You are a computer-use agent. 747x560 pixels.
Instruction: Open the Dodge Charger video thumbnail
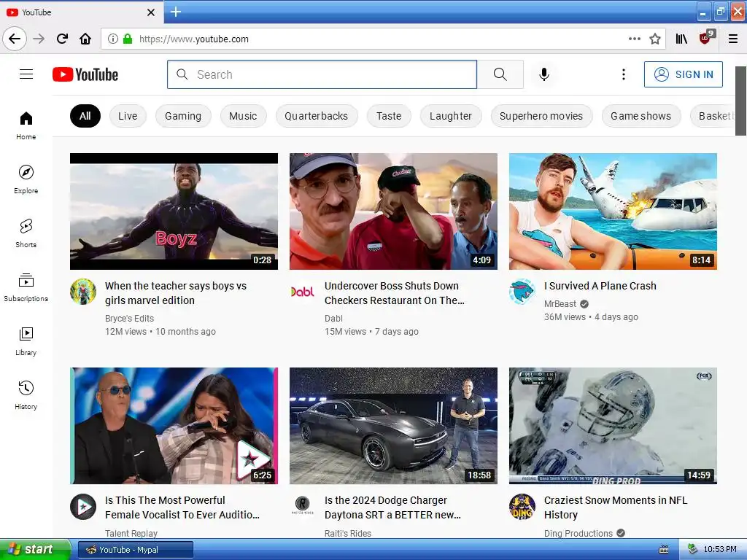click(x=393, y=426)
